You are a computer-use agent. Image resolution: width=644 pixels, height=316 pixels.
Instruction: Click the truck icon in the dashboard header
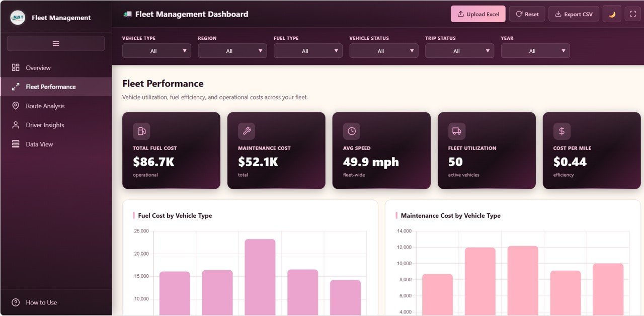point(127,14)
